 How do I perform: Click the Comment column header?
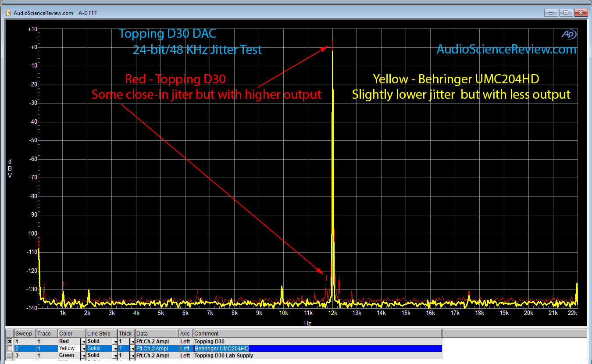coord(317,334)
